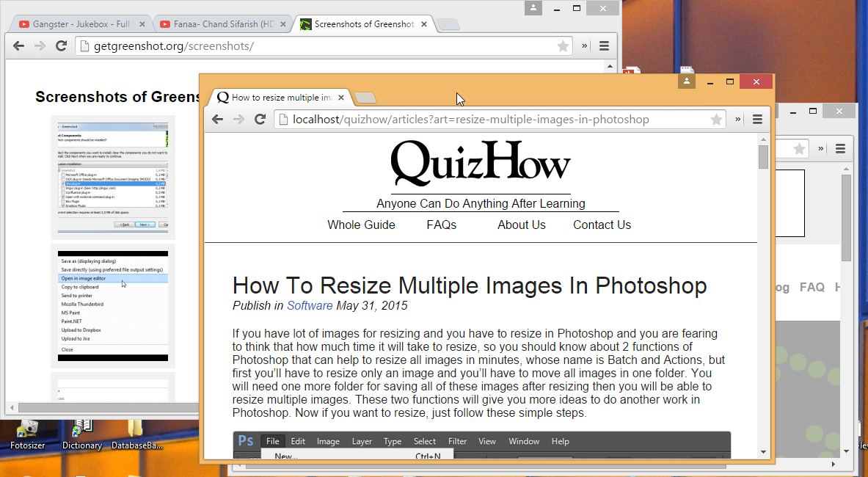Click bookmark star in rightmost background window

pyautogui.click(x=799, y=148)
